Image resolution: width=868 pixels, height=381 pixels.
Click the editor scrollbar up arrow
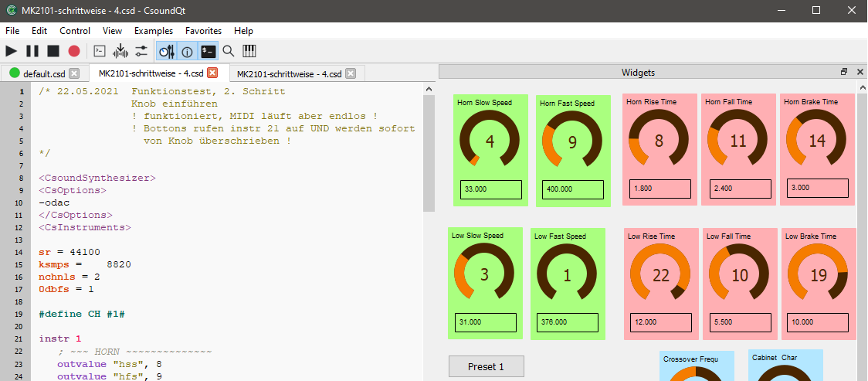point(429,88)
